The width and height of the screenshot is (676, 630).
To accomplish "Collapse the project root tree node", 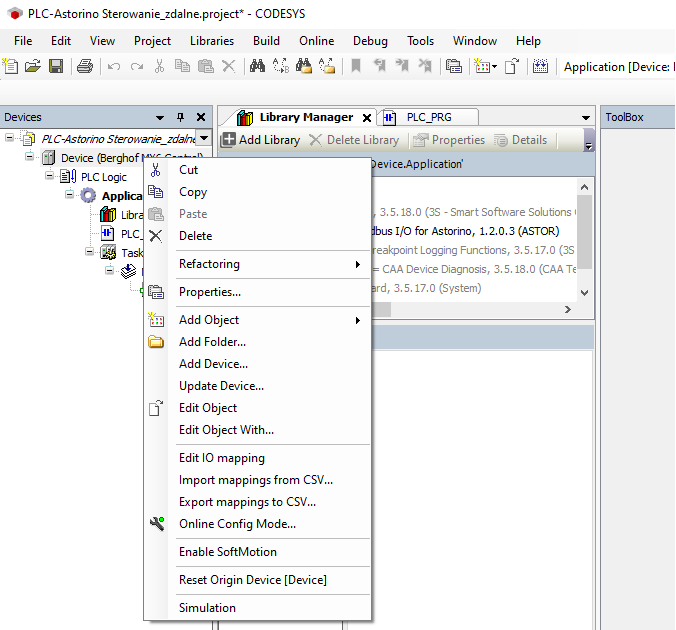I will (9, 138).
